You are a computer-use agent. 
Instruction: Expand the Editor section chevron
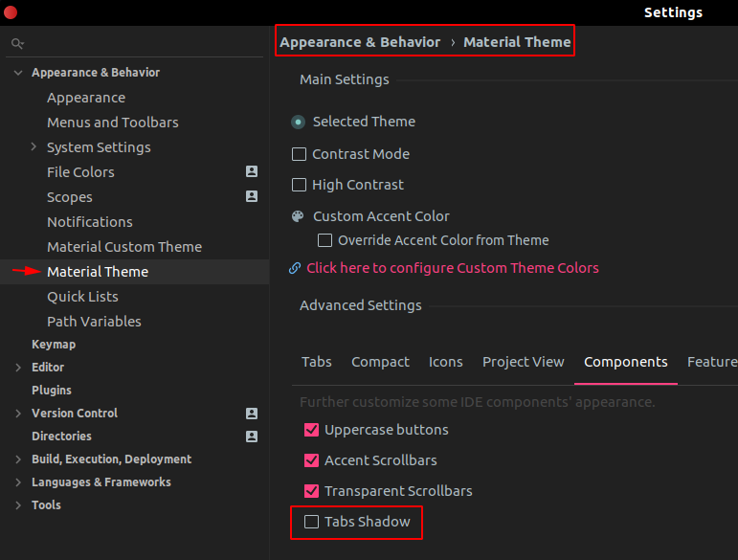(x=18, y=368)
